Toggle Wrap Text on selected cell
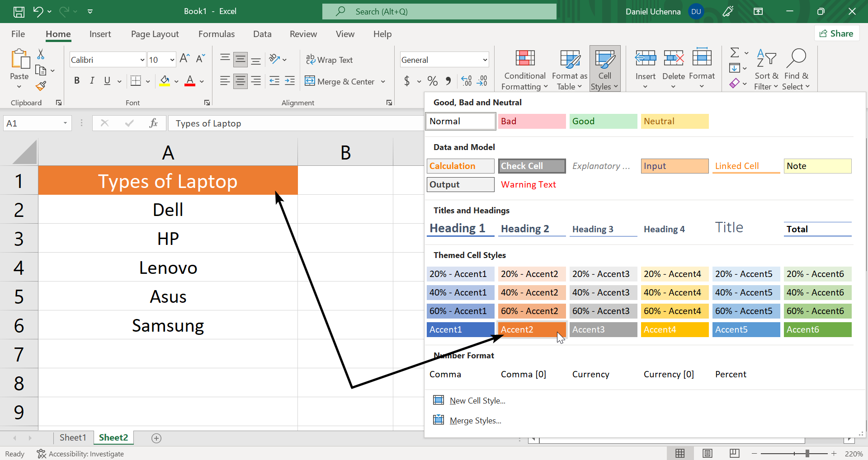 pyautogui.click(x=329, y=60)
